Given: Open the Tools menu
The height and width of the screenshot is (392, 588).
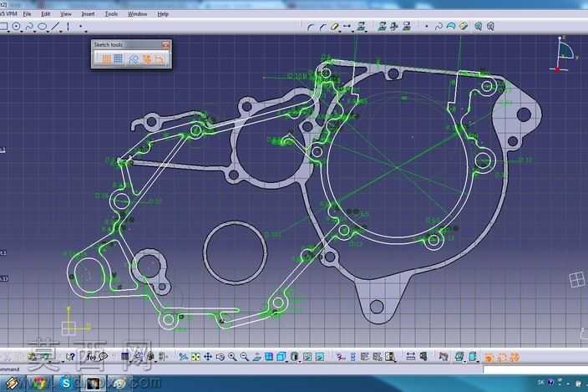Looking at the screenshot, I should coord(111,14).
